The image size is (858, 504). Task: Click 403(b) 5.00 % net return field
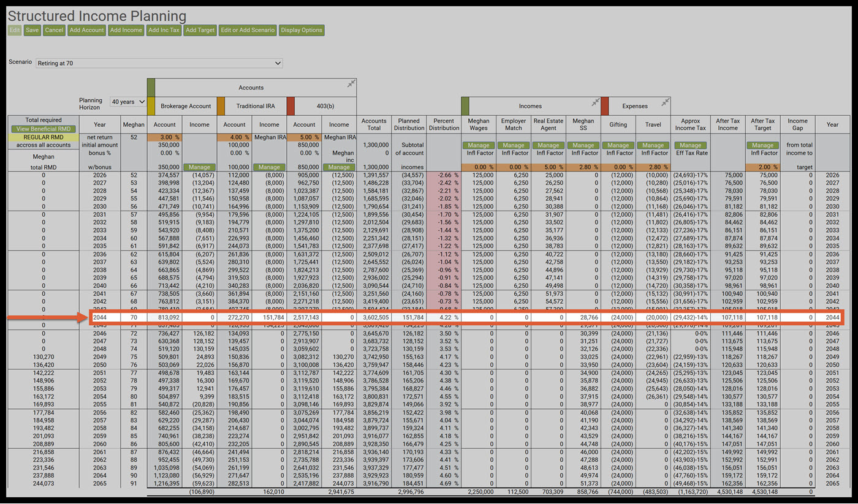[x=304, y=138]
